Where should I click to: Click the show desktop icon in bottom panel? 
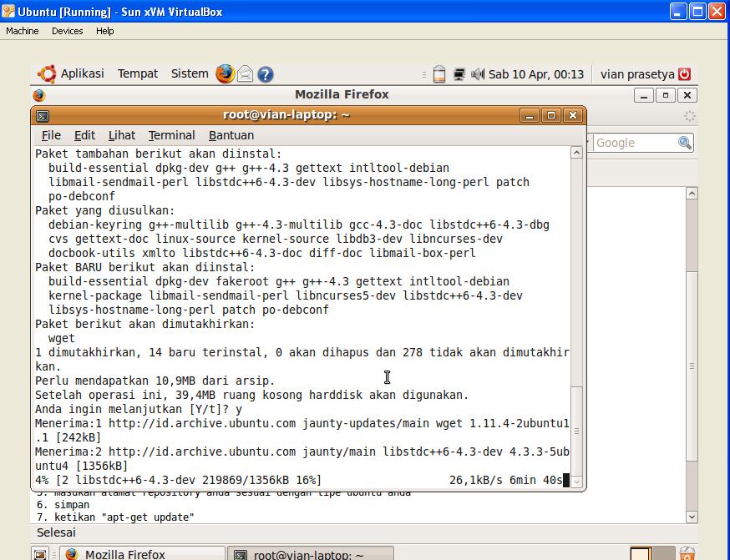pyautogui.click(x=40, y=554)
